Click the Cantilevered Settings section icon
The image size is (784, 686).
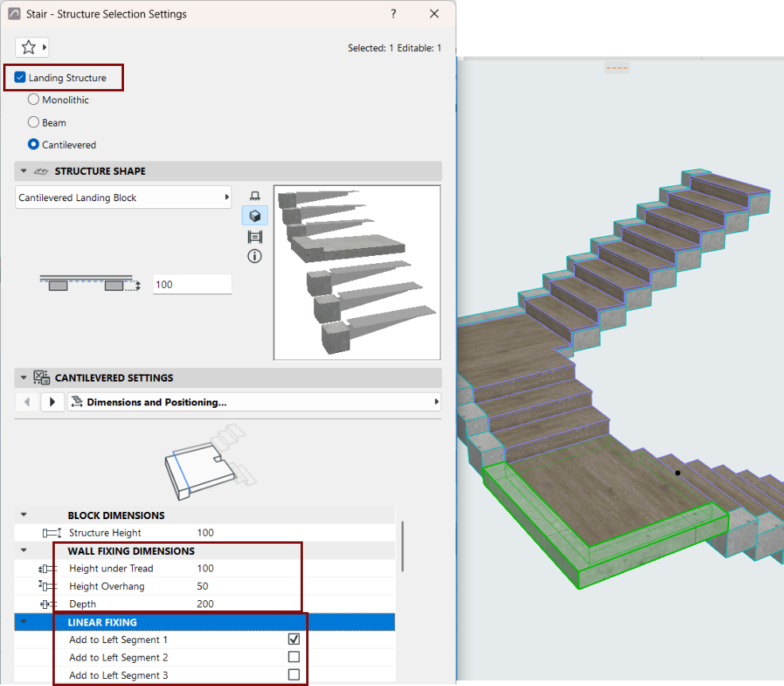point(41,378)
